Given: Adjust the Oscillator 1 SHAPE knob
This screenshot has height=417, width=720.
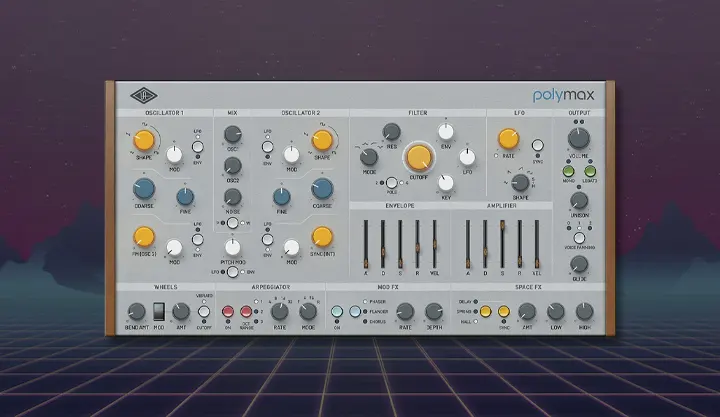Looking at the screenshot, I should point(144,141).
